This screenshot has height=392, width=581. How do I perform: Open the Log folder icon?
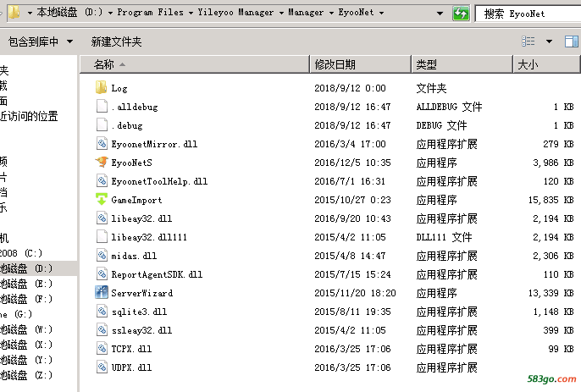(101, 87)
